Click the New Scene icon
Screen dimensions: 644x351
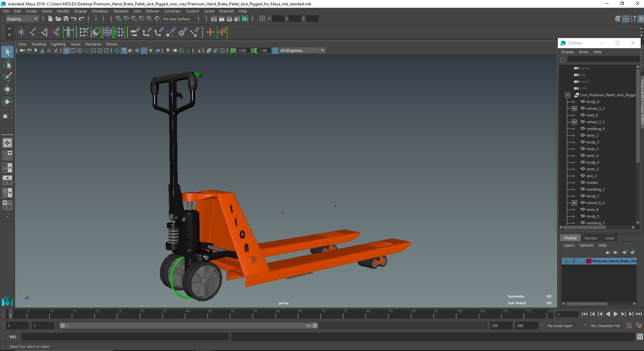(50, 19)
